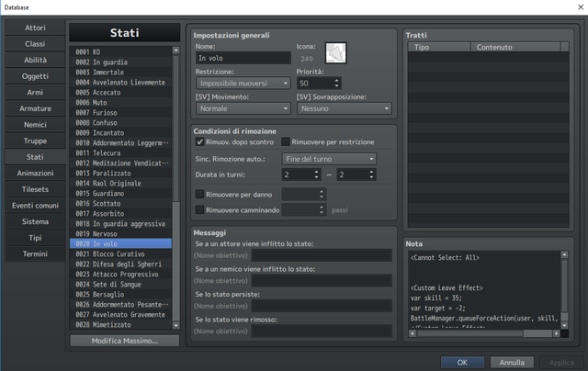588x371 pixels.
Task: Click the Nota box scroll down arrow
Action: click(x=564, y=325)
